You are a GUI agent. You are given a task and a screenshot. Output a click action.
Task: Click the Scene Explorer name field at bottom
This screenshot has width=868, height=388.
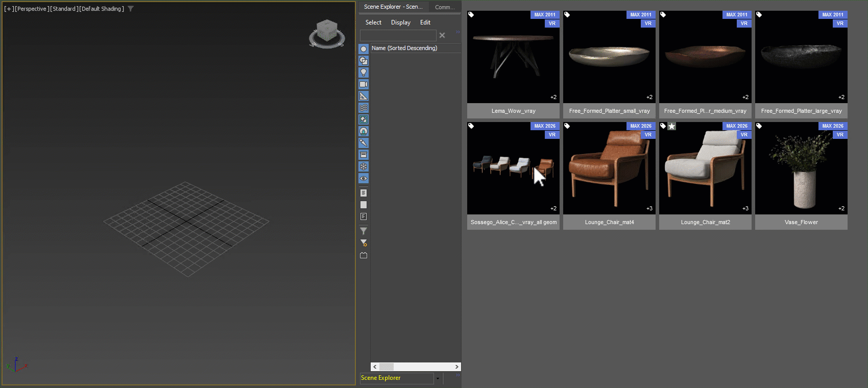point(397,378)
